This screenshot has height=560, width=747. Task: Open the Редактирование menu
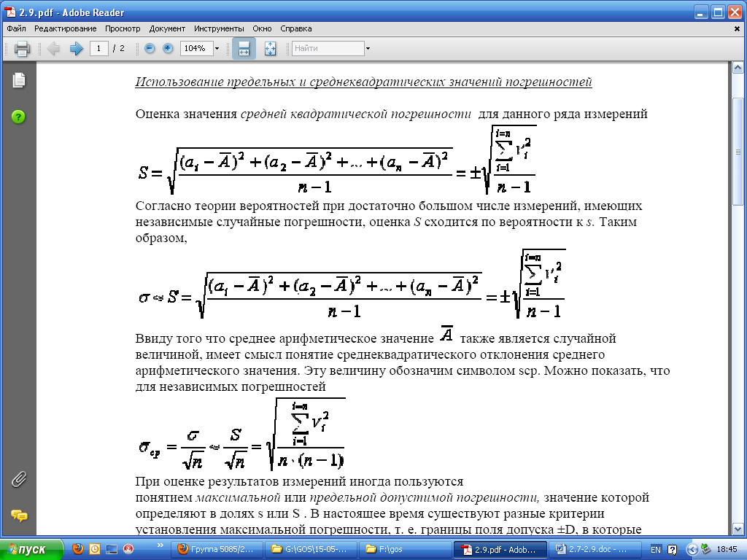click(65, 28)
